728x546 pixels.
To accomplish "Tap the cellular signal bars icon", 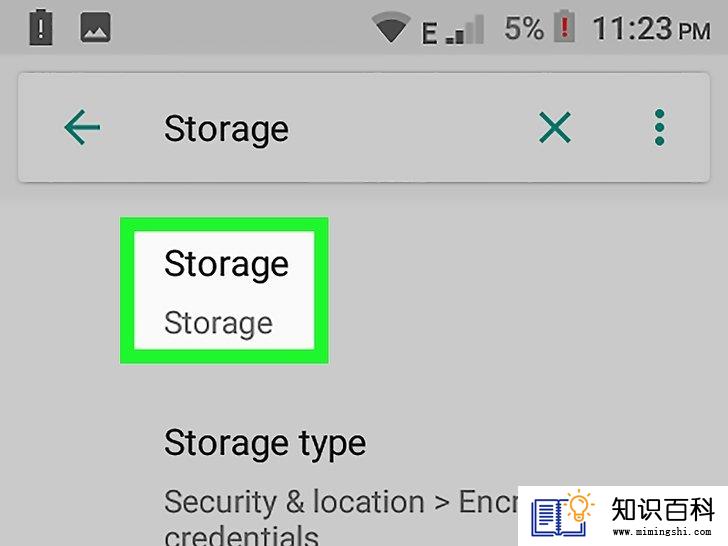I will 465,30.
